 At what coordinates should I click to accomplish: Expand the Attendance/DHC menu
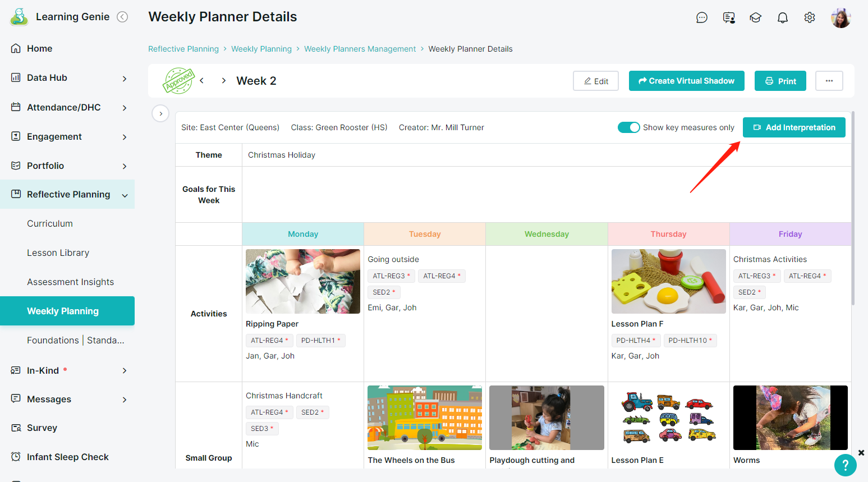pos(125,108)
